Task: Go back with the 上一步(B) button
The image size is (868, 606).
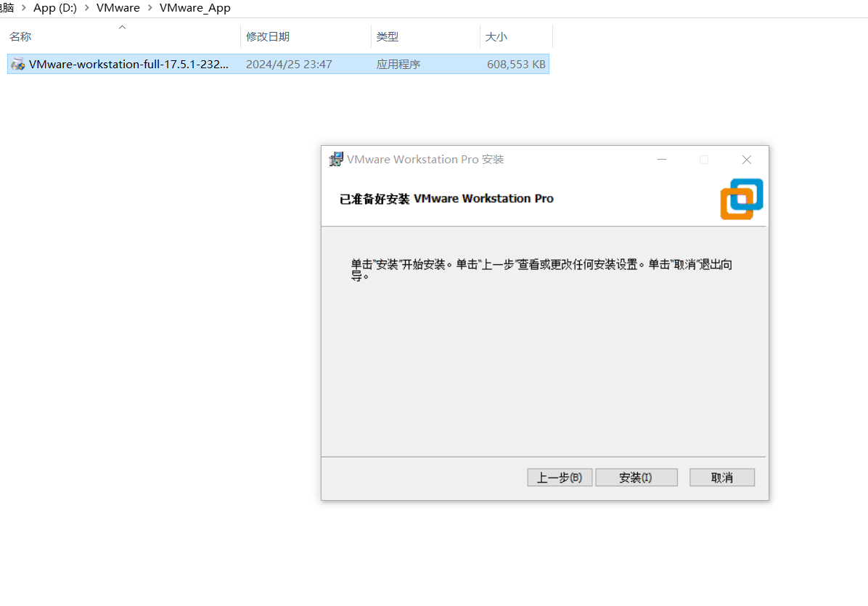Action: tap(560, 478)
